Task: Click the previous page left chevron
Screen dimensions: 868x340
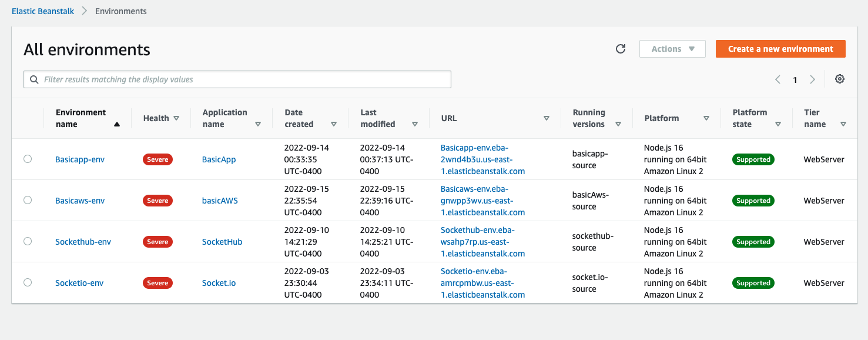Action: point(777,79)
